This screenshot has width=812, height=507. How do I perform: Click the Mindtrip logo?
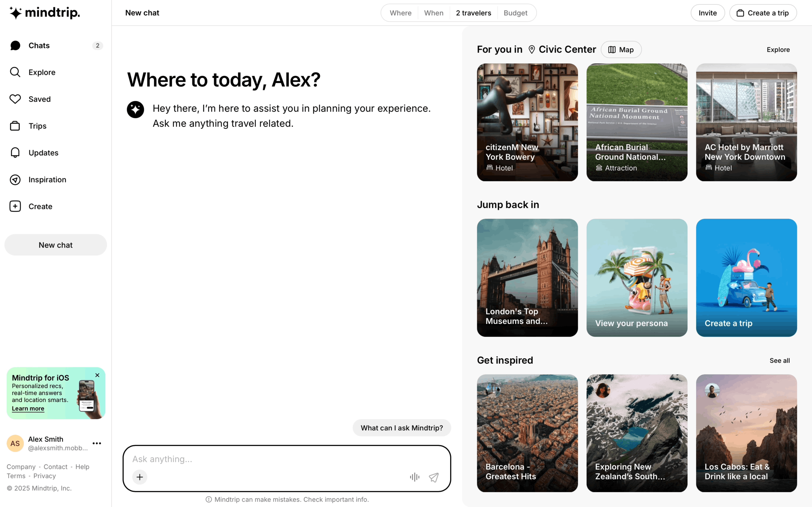[45, 13]
